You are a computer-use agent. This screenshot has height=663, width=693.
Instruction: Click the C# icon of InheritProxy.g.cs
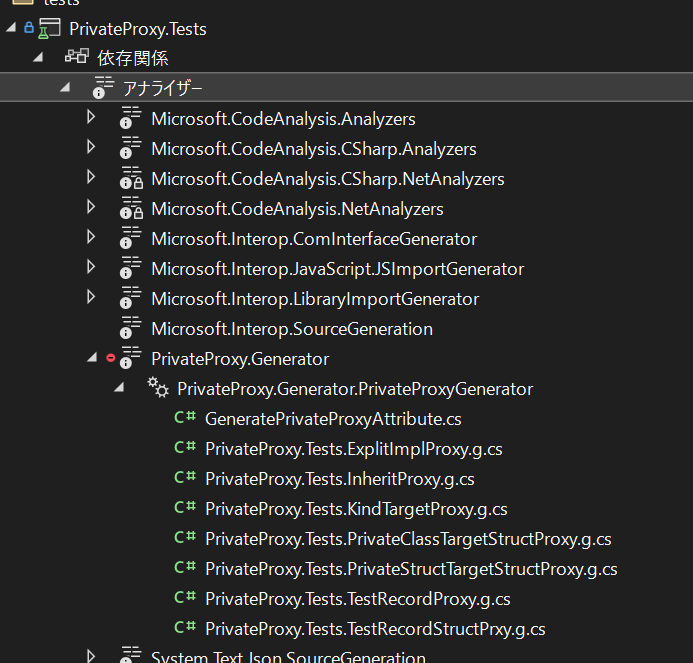pyautogui.click(x=185, y=477)
